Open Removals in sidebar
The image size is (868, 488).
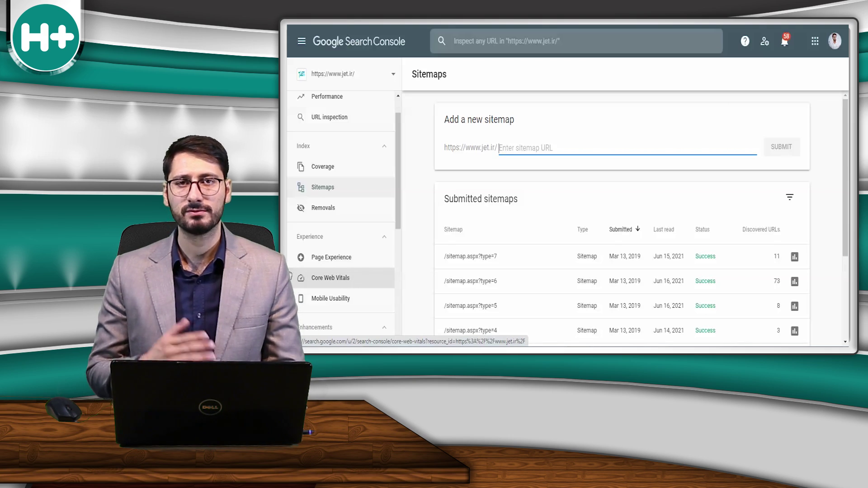pyautogui.click(x=323, y=208)
